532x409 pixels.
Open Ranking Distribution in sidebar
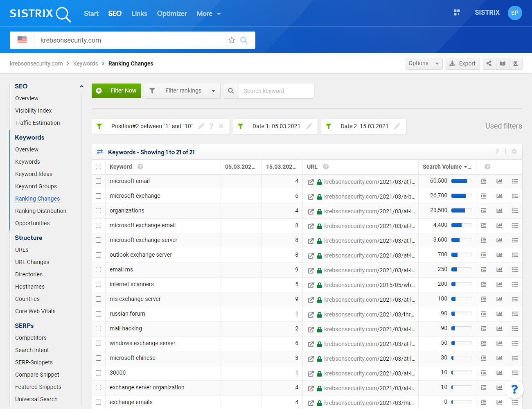pyautogui.click(x=41, y=211)
